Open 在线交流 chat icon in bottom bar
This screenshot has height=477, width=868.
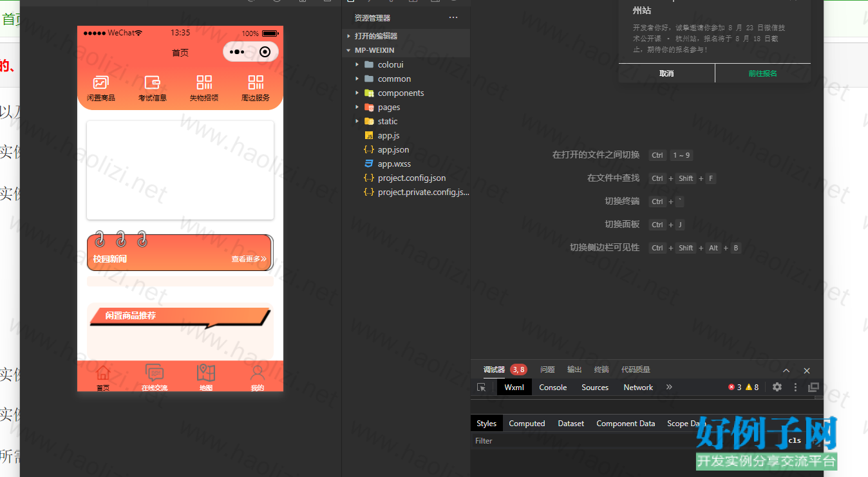click(x=155, y=373)
